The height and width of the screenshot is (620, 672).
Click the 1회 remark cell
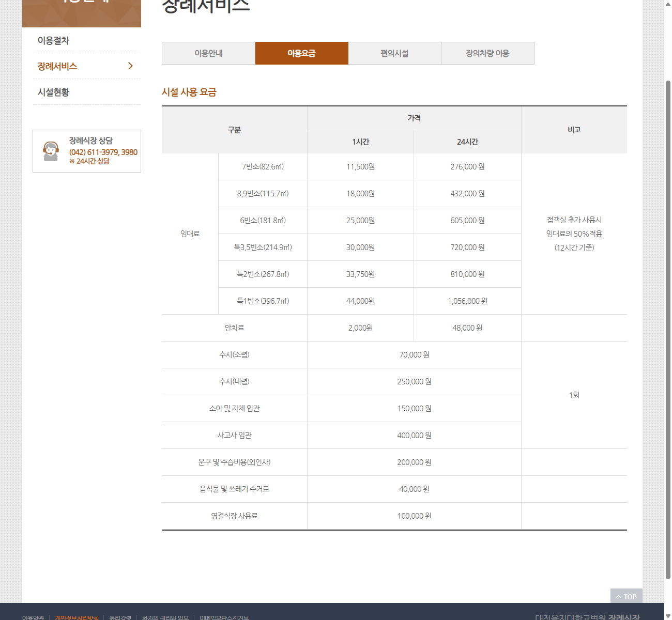(x=574, y=395)
